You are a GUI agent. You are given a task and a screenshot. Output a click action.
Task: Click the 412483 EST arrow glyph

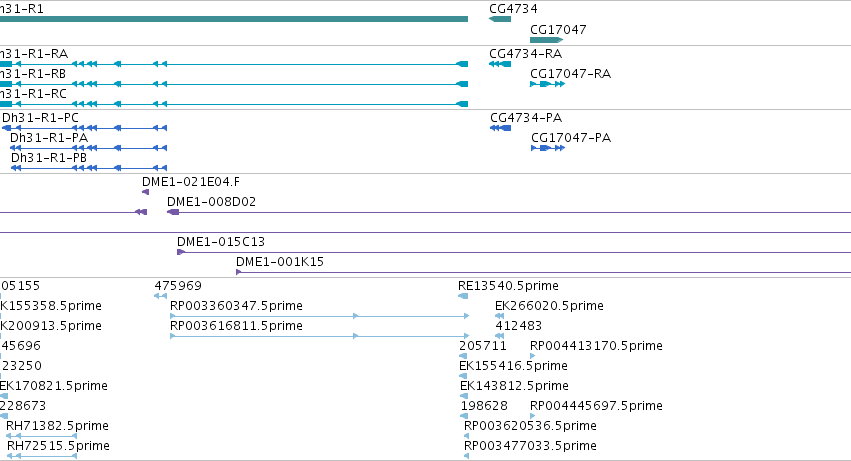tap(500, 336)
